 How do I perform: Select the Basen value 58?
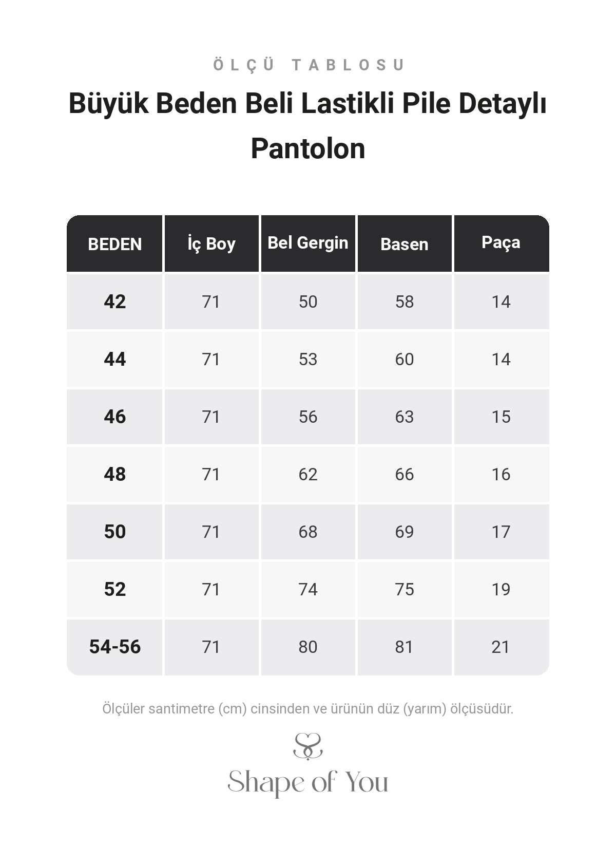[405, 302]
